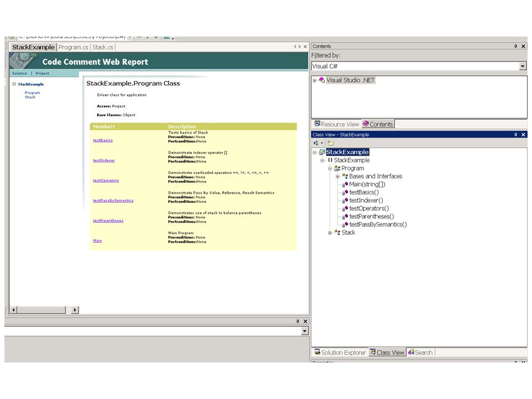Click the StackExample link in the report tree
The width and height of the screenshot is (532, 399).
(x=31, y=84)
